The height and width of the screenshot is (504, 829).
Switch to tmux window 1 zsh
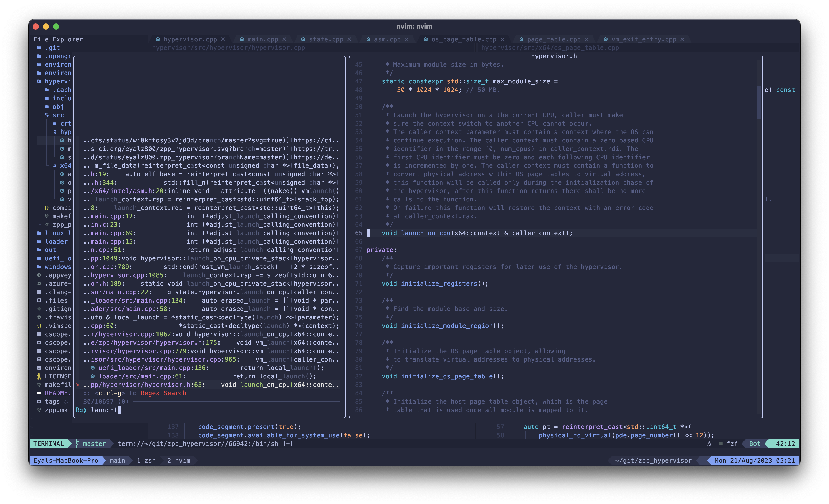pyautogui.click(x=146, y=460)
